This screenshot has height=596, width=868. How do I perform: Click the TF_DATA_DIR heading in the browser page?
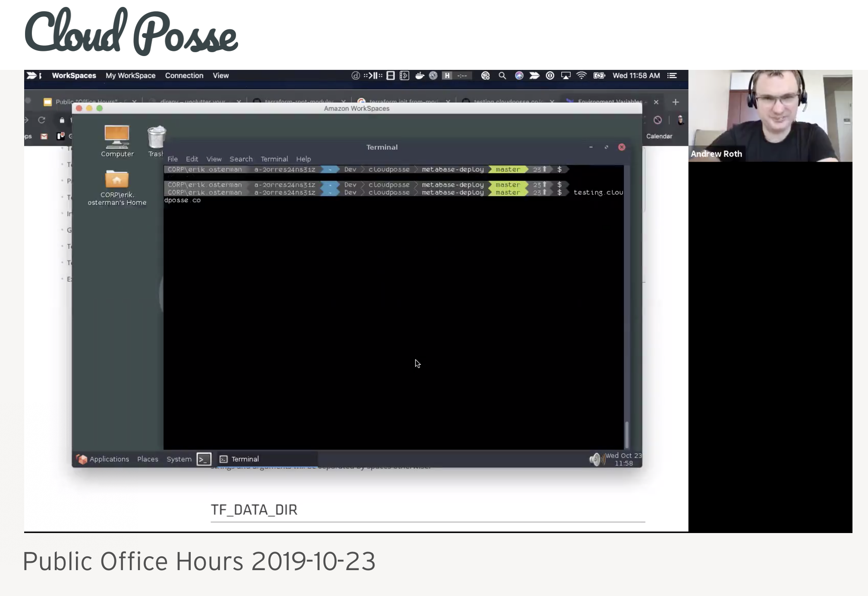tap(254, 510)
